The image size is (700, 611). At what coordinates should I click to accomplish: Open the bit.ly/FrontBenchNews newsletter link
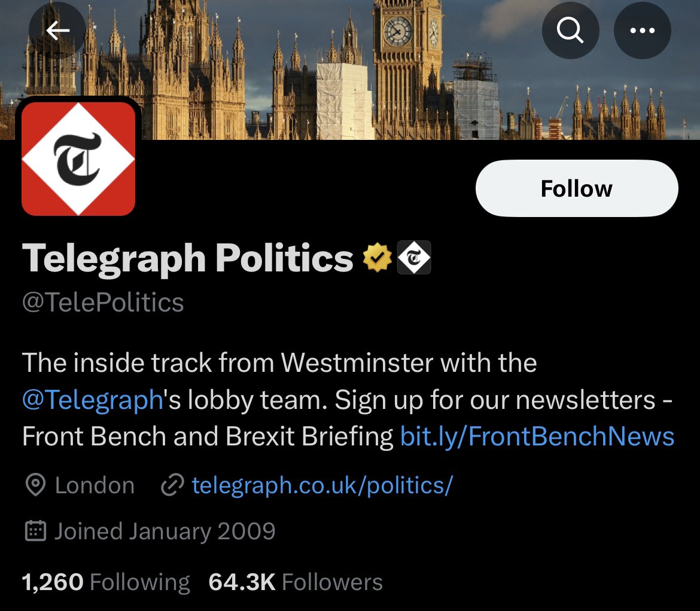click(537, 436)
